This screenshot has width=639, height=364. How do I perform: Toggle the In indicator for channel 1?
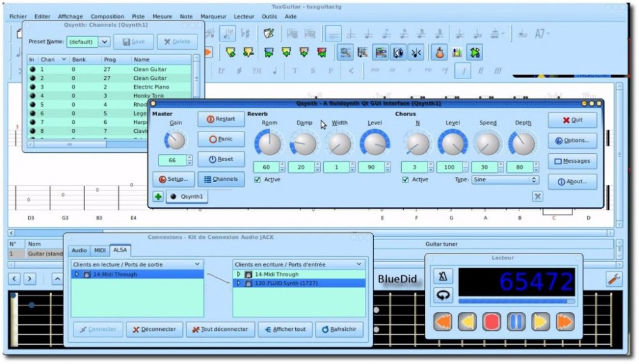(33, 69)
